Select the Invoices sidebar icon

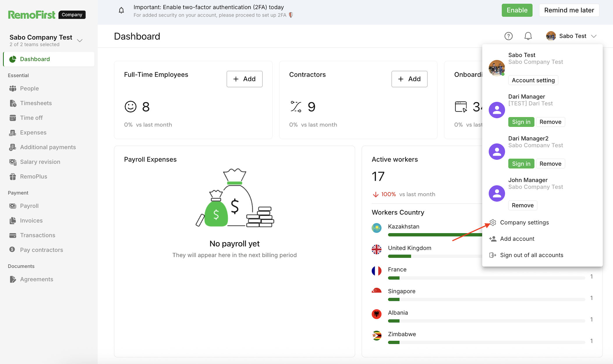[13, 221]
